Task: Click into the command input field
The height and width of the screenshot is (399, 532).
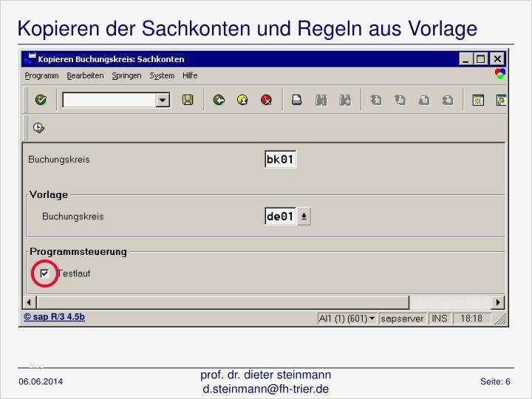Action: [109, 100]
